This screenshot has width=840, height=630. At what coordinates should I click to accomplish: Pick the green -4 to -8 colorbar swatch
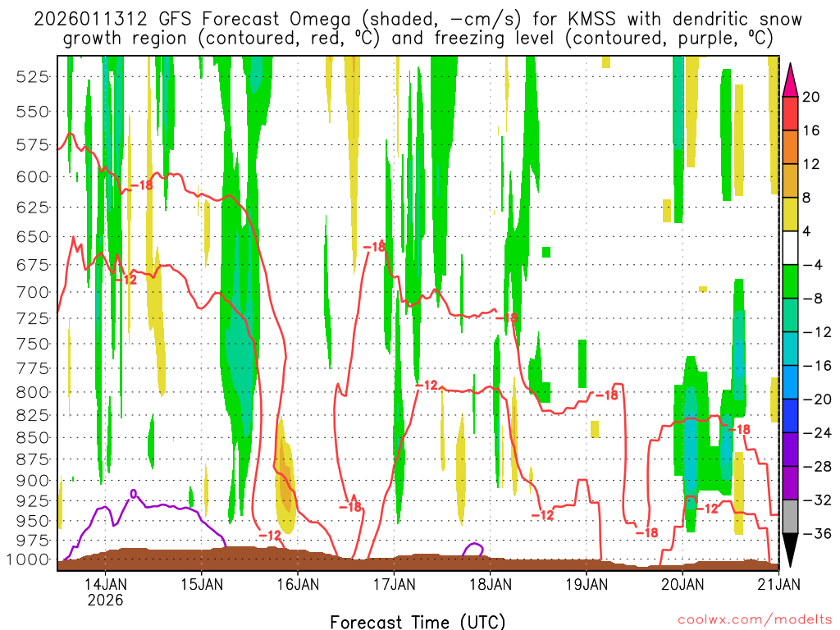pos(790,282)
